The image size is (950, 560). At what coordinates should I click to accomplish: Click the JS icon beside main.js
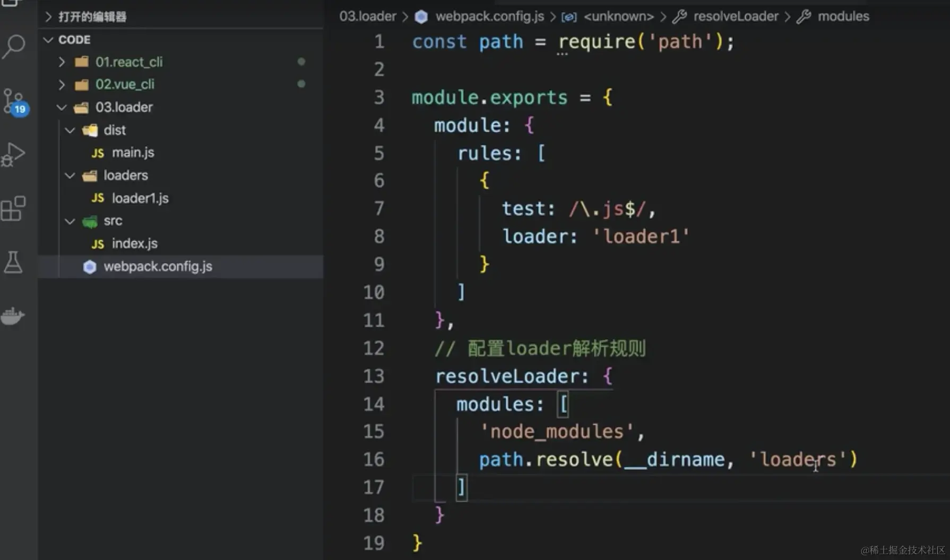98,153
